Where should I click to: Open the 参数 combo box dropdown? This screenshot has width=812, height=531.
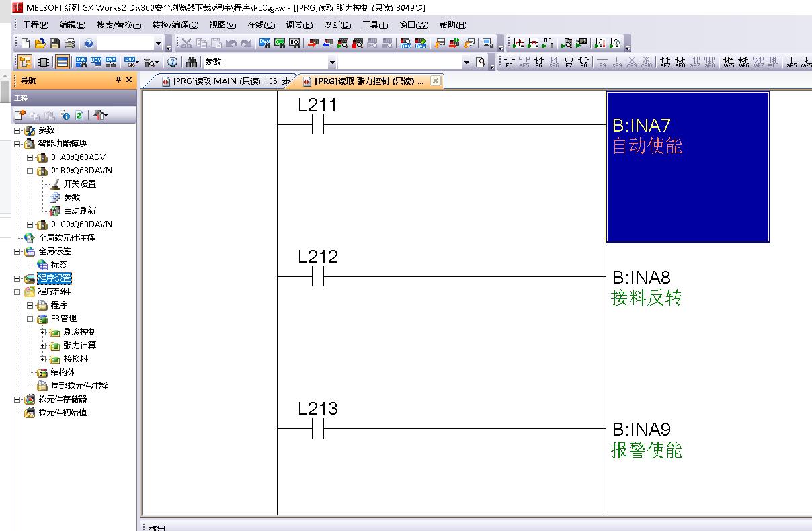[331, 63]
